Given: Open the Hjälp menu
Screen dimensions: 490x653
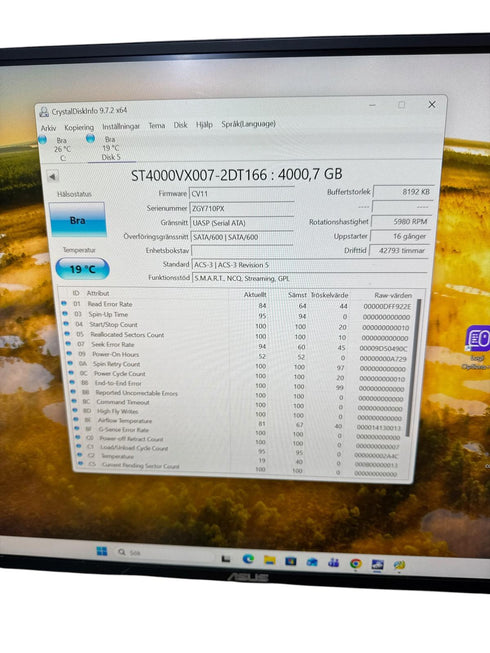Looking at the screenshot, I should coord(204,125).
